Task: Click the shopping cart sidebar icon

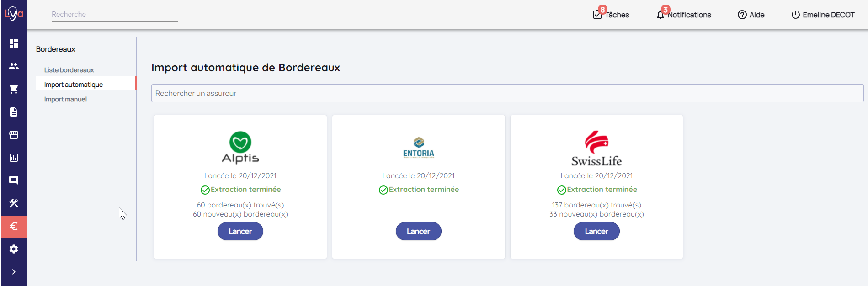Action: pos(14,89)
